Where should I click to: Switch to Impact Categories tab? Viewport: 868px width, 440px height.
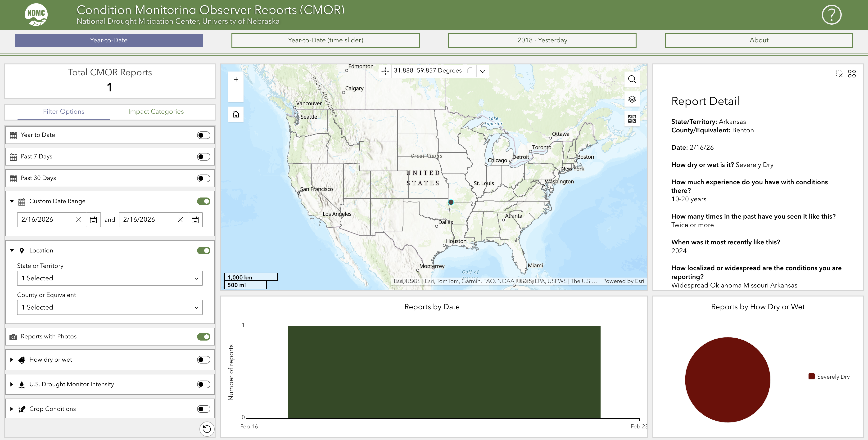(156, 112)
